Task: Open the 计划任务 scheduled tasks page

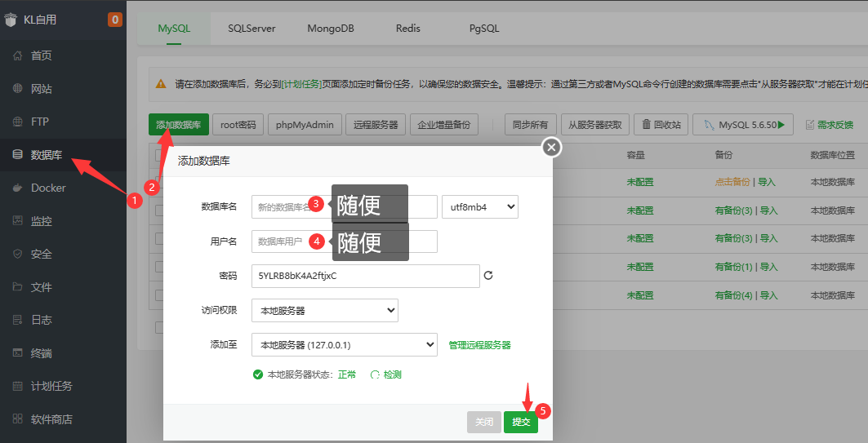Action: click(x=51, y=386)
